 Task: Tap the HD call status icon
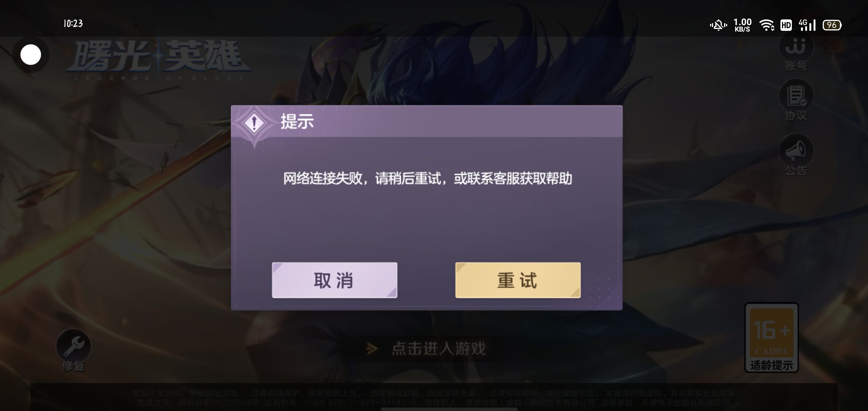tap(786, 25)
